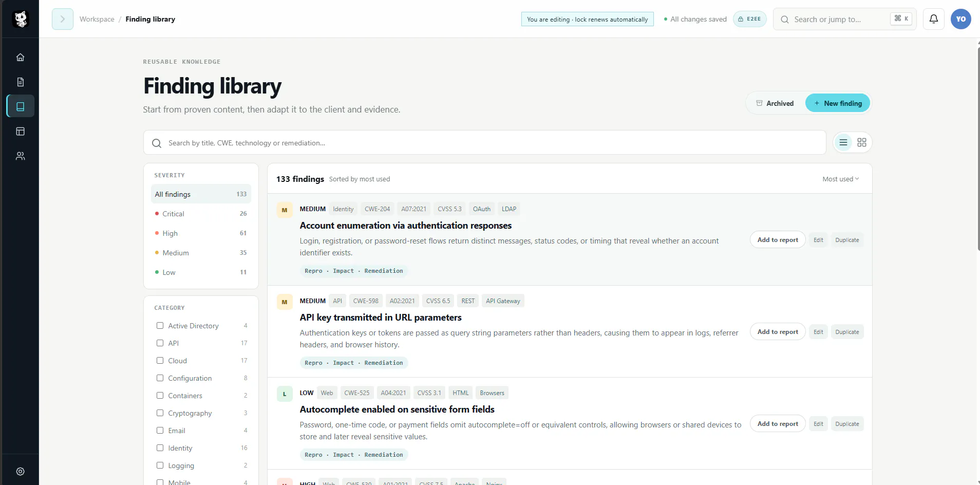
Task: Open the notifications bell
Action: tap(934, 19)
